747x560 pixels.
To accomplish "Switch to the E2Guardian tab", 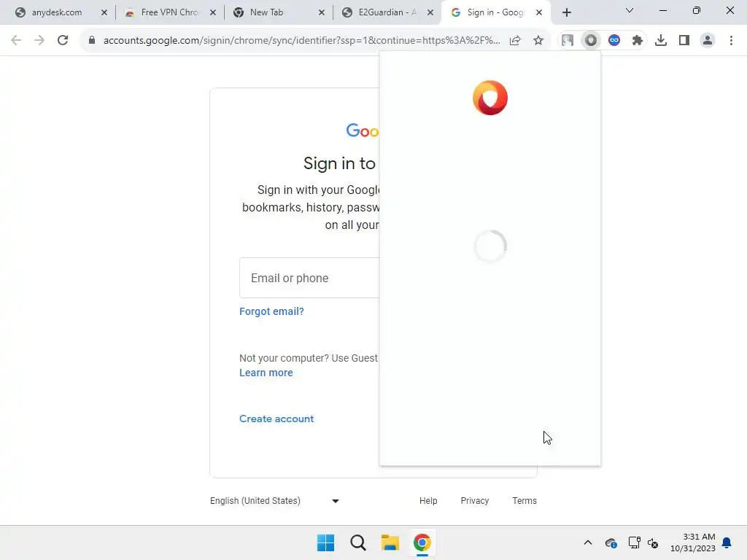I will tap(387, 12).
